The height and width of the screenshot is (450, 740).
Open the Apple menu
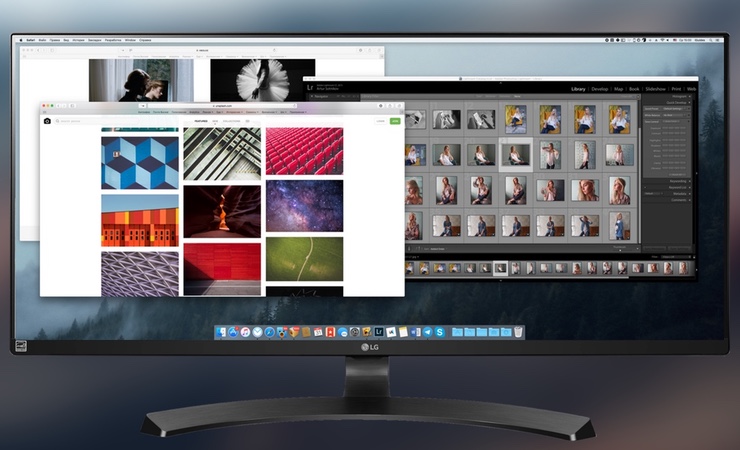pyautogui.click(x=21, y=40)
